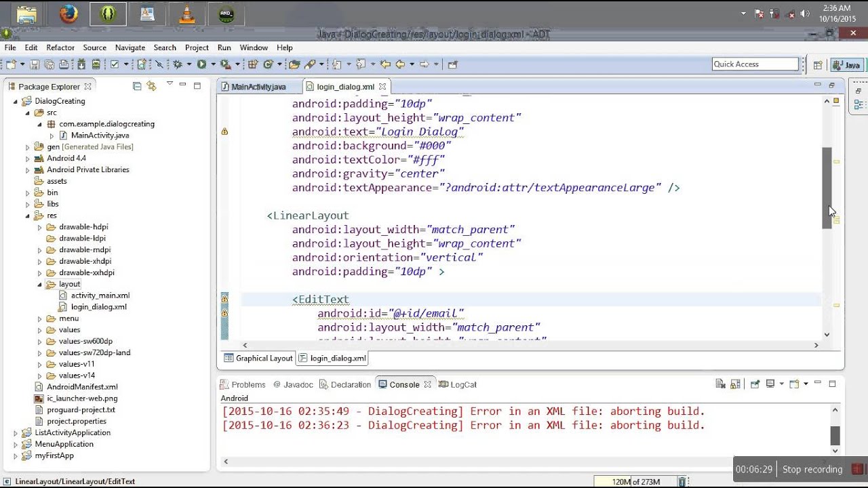Viewport: 868px width, 488px height.
Task: Open VLC media player from taskbar
Action: click(x=187, y=14)
